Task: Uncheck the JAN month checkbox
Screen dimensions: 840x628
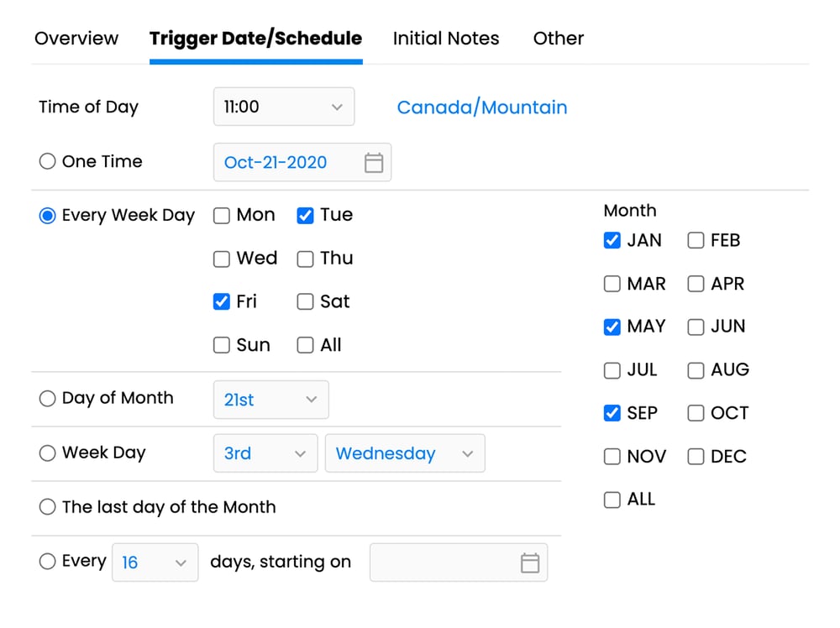Action: point(612,240)
